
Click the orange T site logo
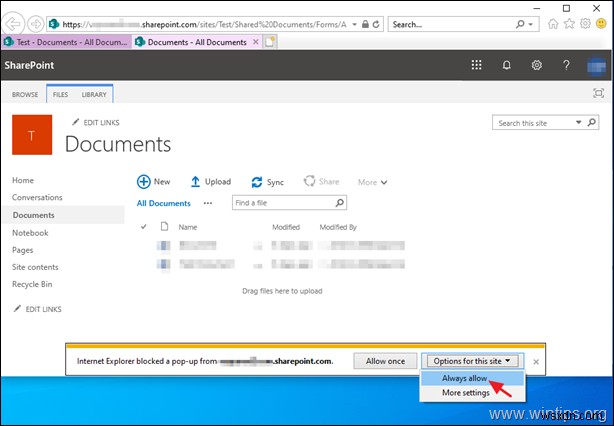[x=32, y=135]
